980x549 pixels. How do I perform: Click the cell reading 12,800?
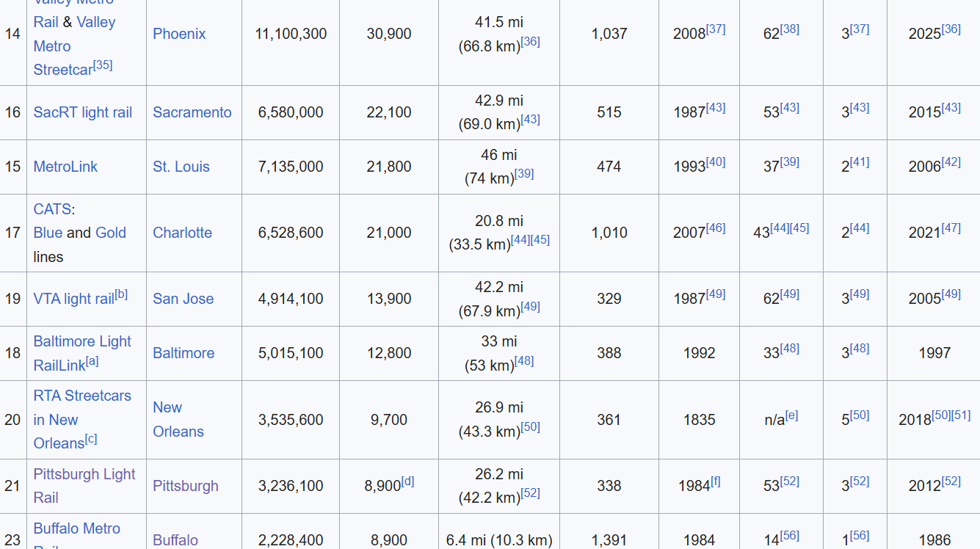tap(389, 353)
